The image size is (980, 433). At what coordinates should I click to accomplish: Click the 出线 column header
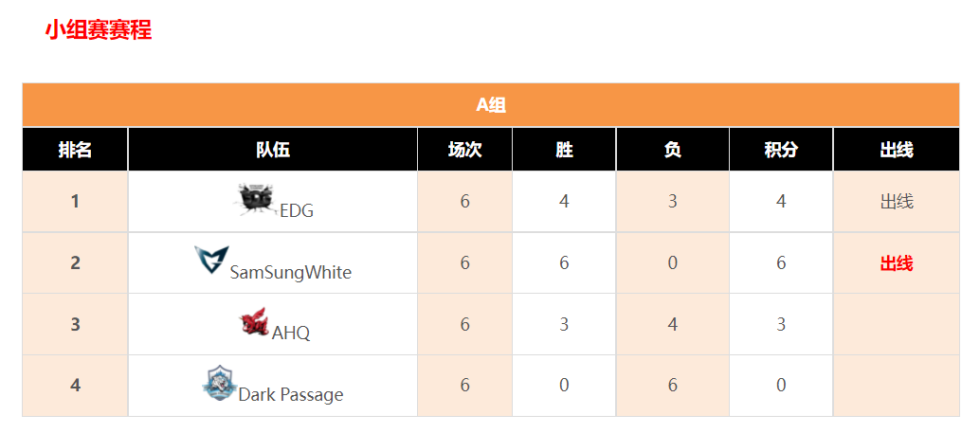pyautogui.click(x=897, y=150)
